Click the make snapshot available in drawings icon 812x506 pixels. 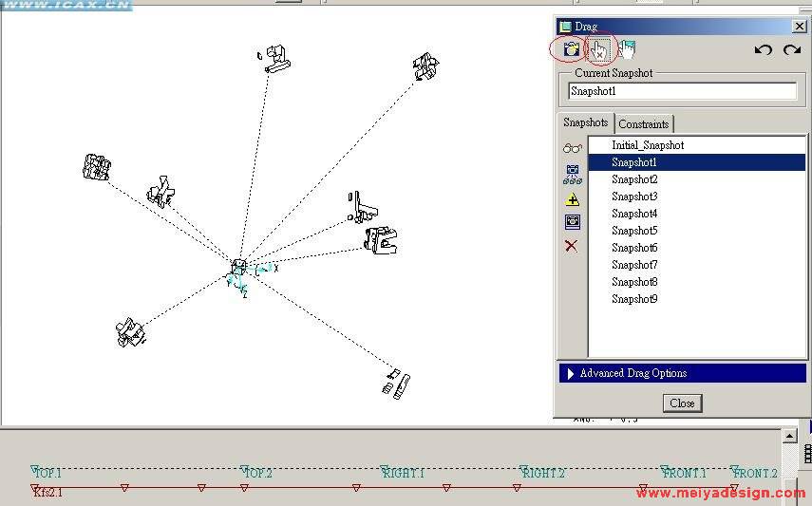pos(572,222)
